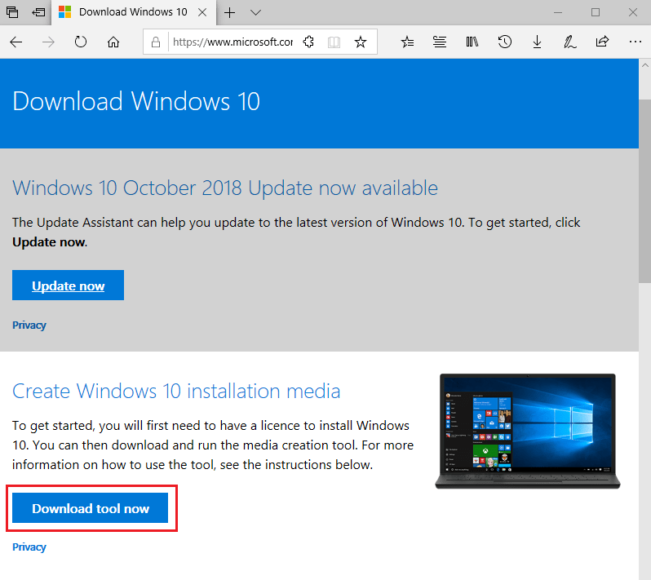The image size is (651, 580).
Task: Click the Download Windows 10 page title
Action: [136, 101]
